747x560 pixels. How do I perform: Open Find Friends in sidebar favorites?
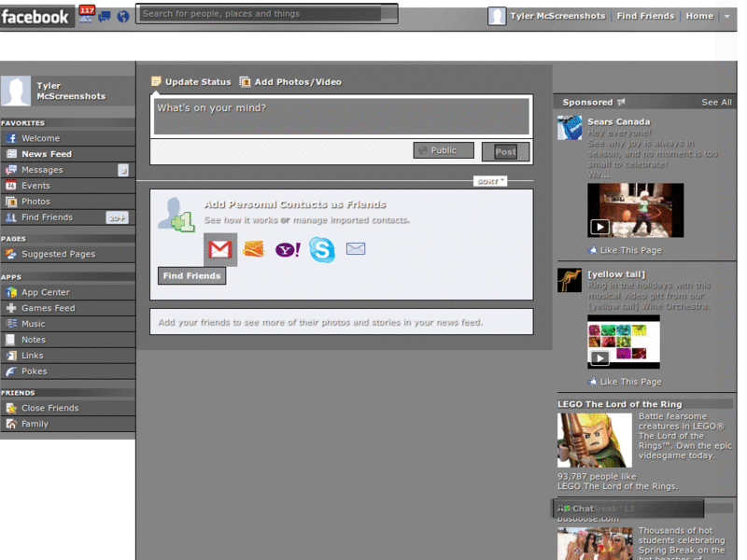68,217
